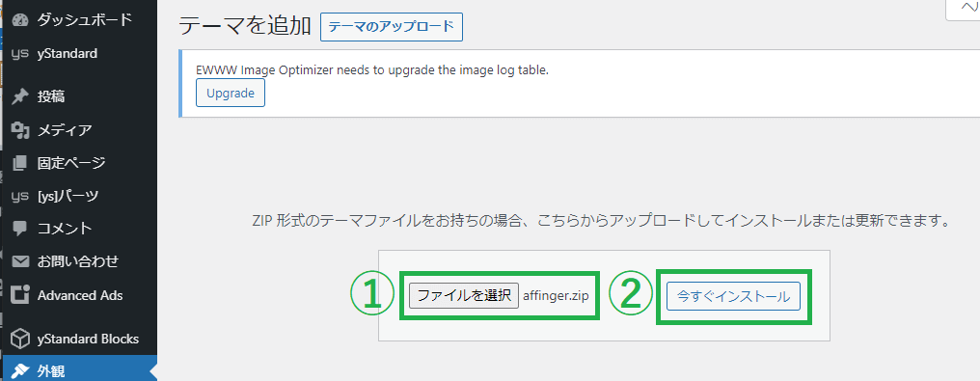Image resolution: width=980 pixels, height=381 pixels.
Task: Click the pushpin icon beside 投稿
Action: (x=20, y=96)
